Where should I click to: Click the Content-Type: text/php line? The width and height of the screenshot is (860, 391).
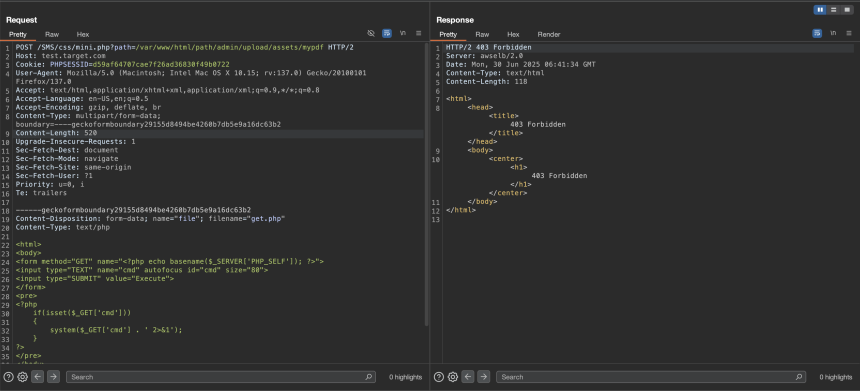click(x=63, y=227)
